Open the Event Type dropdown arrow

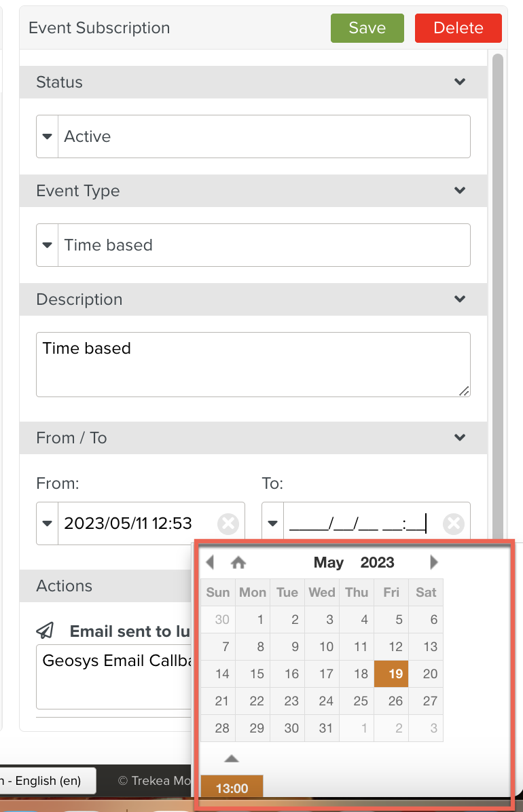[x=48, y=245]
